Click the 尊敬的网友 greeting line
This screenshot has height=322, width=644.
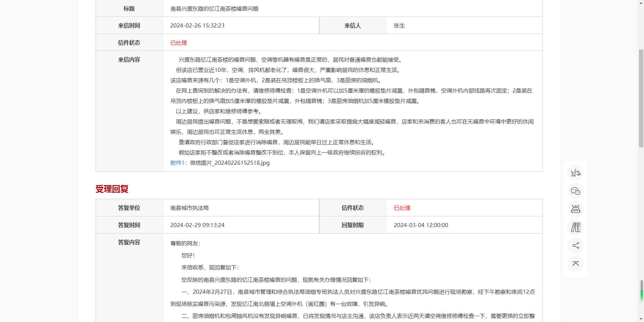coord(185,244)
